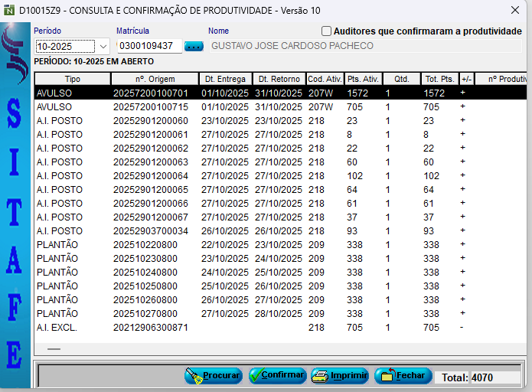The height and width of the screenshot is (392, 532).
Task: Click the Procurar button with flashlight icon
Action: (x=213, y=376)
